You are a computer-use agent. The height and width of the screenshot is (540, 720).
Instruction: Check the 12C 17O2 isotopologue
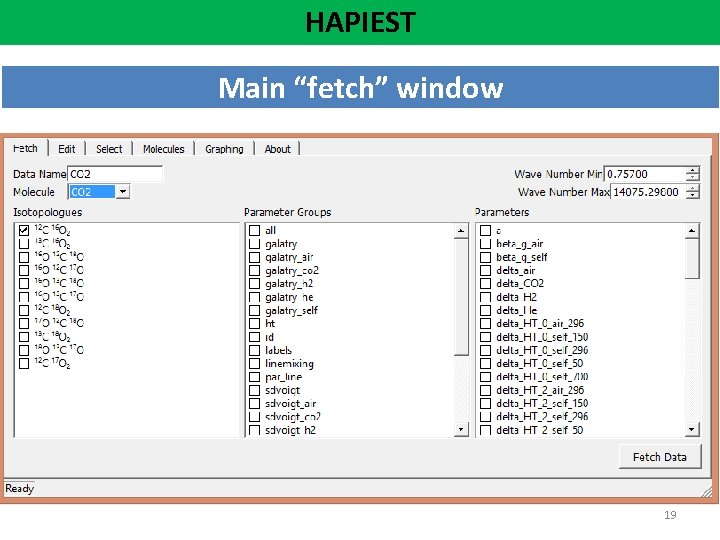[x=24, y=363]
